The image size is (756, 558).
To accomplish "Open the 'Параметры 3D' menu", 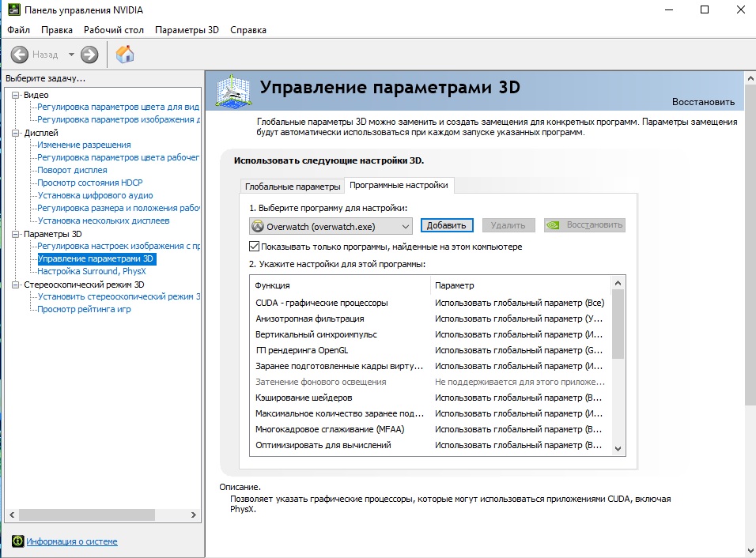I will [x=187, y=30].
